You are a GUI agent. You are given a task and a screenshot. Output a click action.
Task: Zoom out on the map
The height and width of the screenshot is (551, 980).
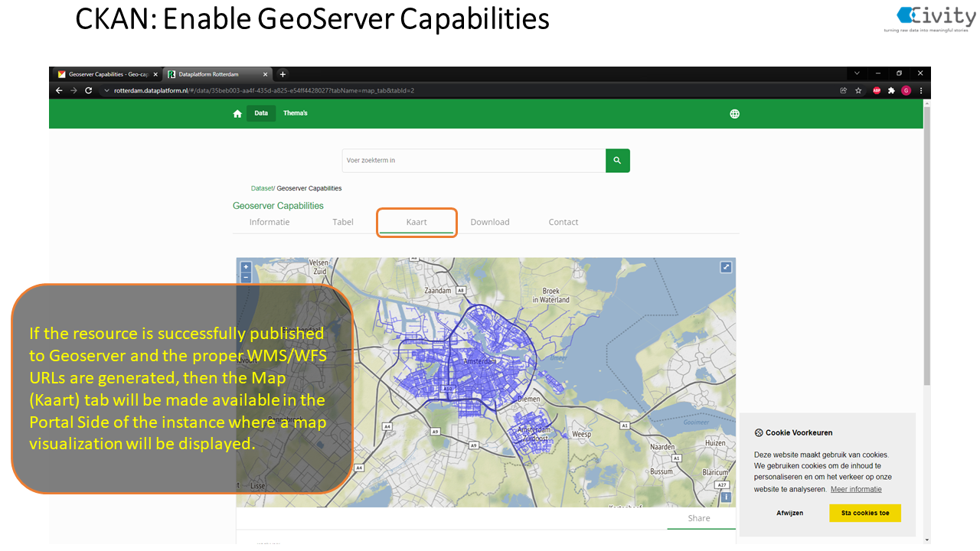(246, 277)
